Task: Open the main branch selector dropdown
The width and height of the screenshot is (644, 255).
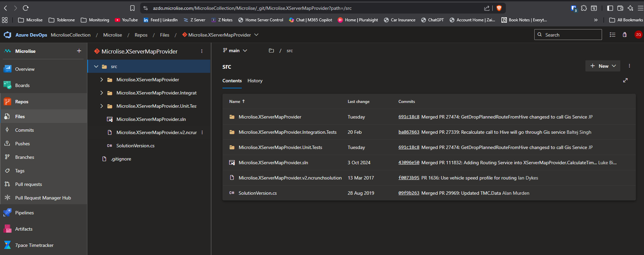Action: pos(235,50)
